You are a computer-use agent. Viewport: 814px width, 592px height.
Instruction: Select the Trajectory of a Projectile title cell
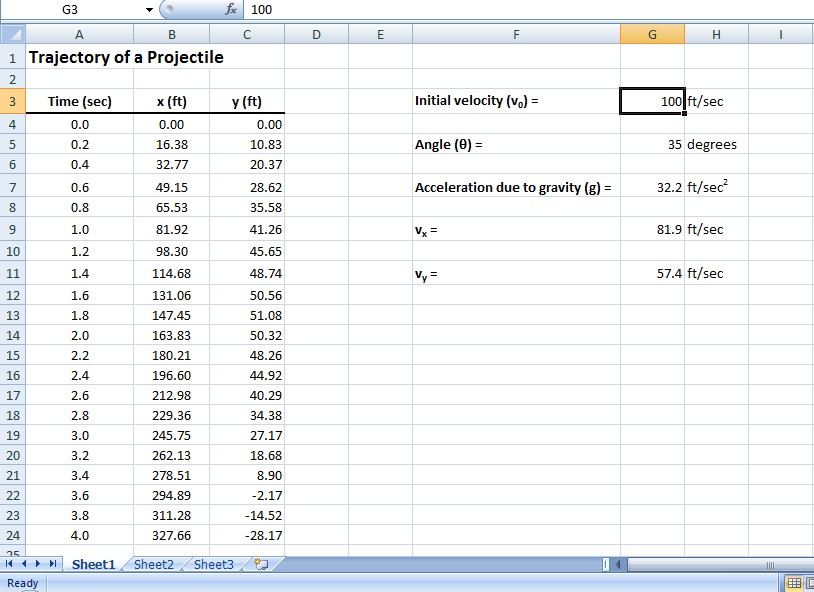pos(79,57)
